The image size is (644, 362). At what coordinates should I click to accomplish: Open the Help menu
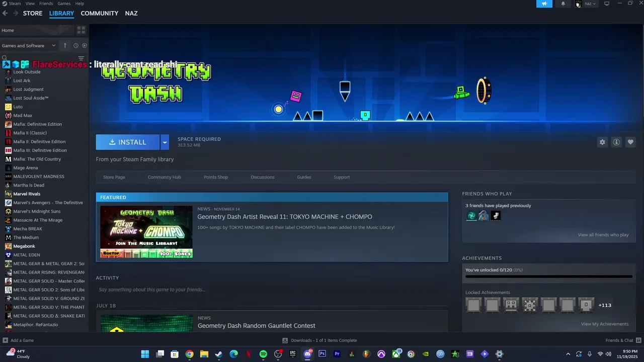[x=79, y=4]
